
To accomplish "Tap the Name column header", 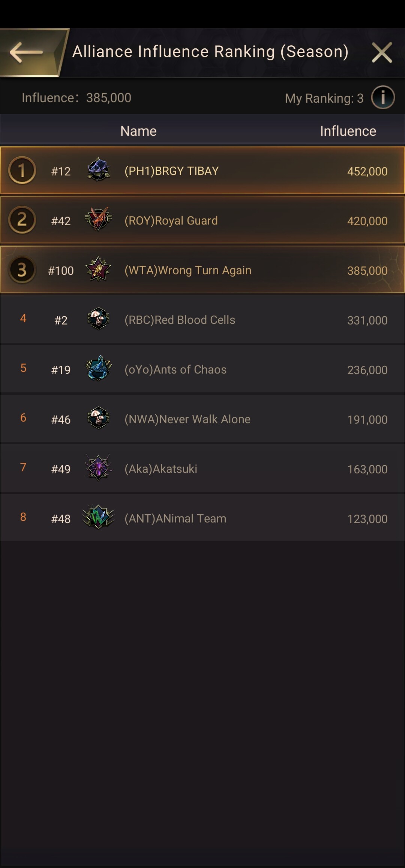I will point(138,131).
